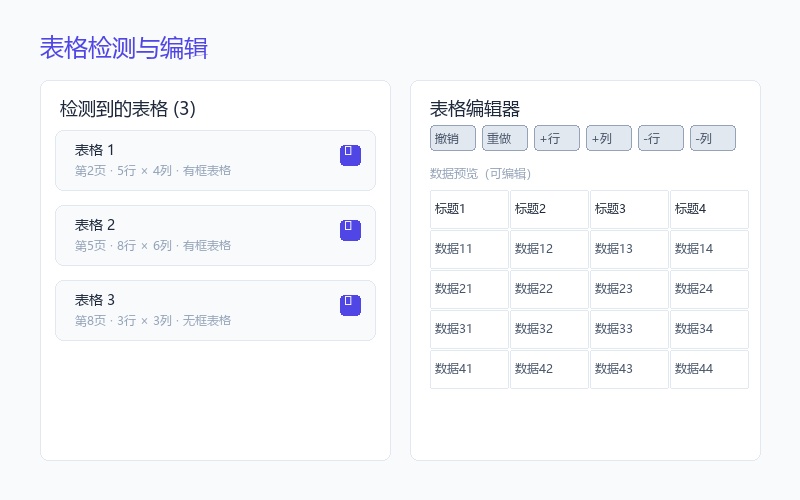Edit the 标题4 header cell
Viewport: 800px width, 500px height.
(710, 209)
